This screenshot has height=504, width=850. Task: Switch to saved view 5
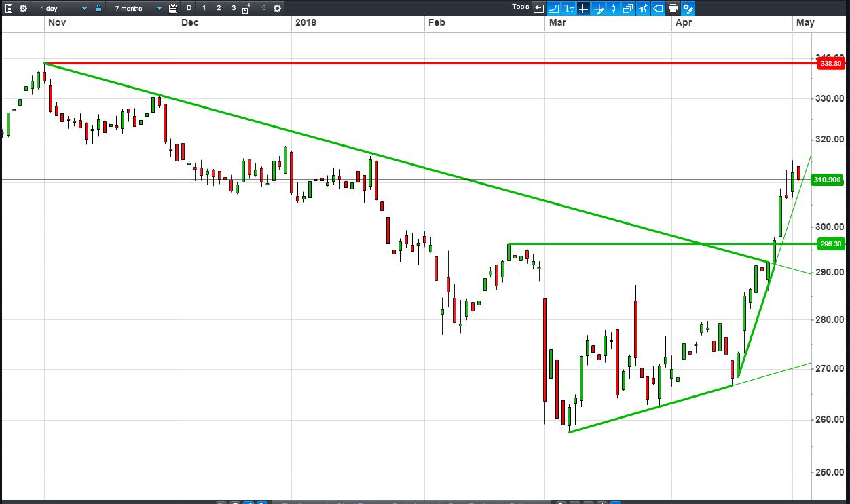(263, 8)
